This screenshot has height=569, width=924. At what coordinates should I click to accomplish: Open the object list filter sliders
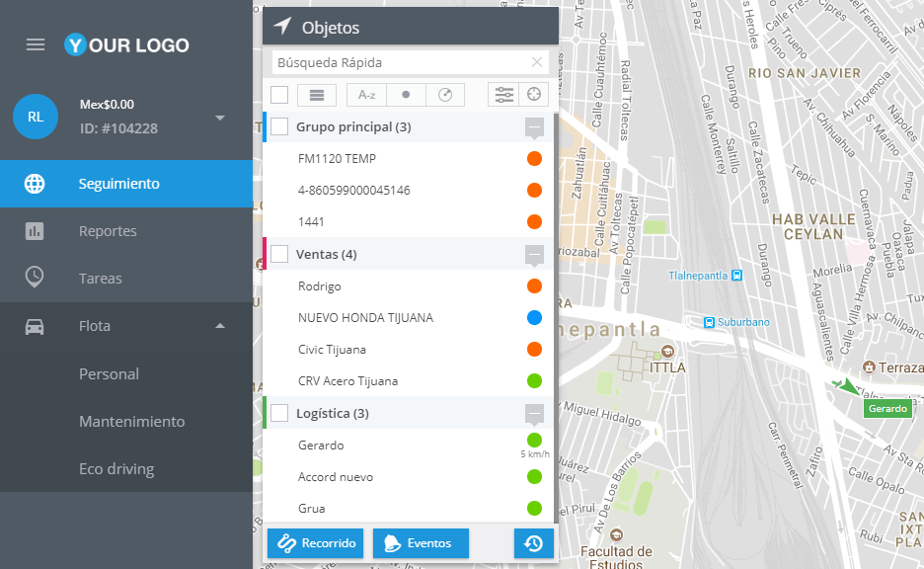[x=503, y=95]
